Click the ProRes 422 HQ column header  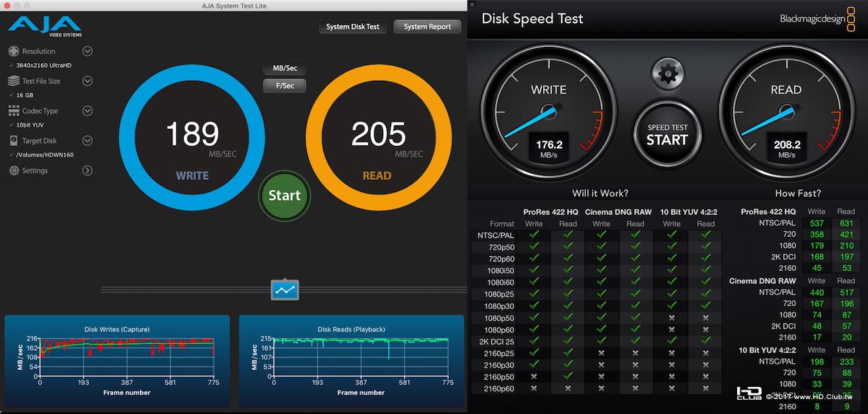(551, 212)
